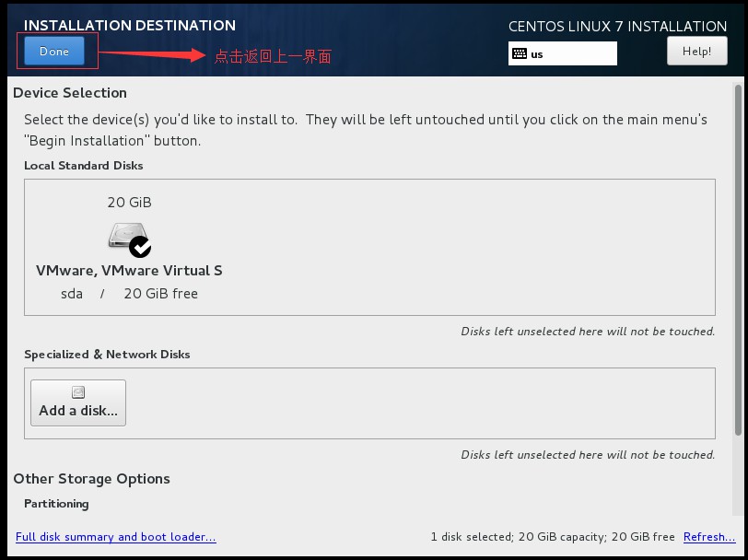748x560 pixels.
Task: Click the red Chinese annotation text
Action: 273,56
